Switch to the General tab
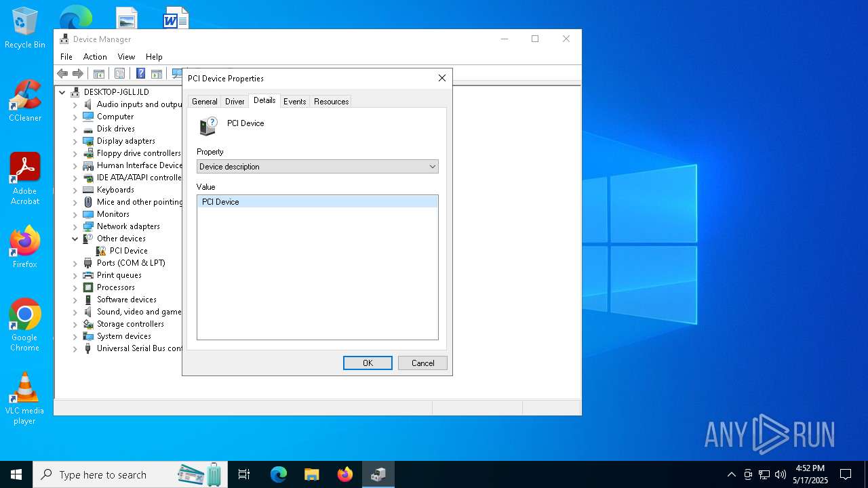868x488 pixels. pos(205,102)
